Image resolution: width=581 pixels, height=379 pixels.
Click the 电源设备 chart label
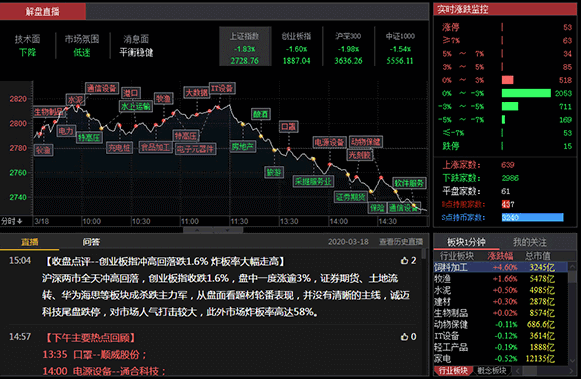329,142
